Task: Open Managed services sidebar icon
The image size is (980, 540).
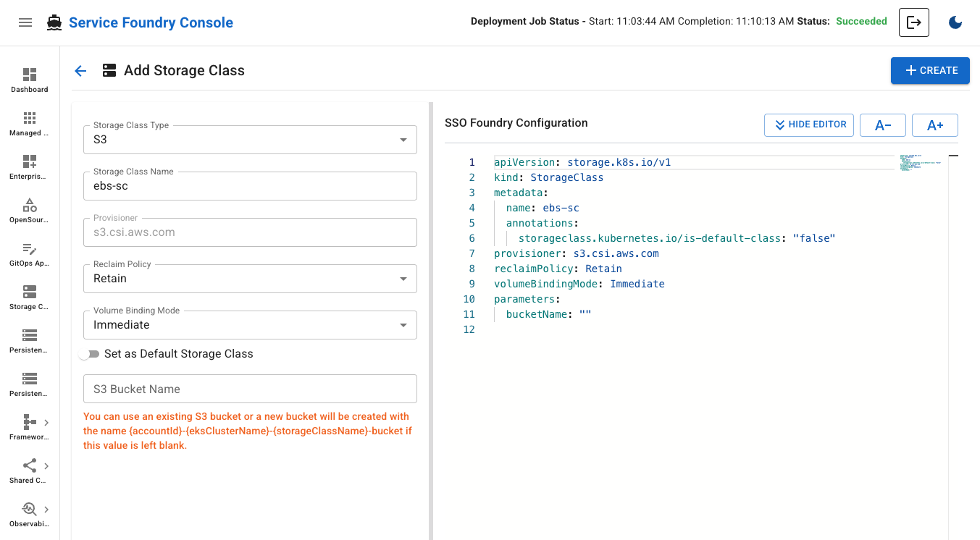Action: tap(30, 123)
